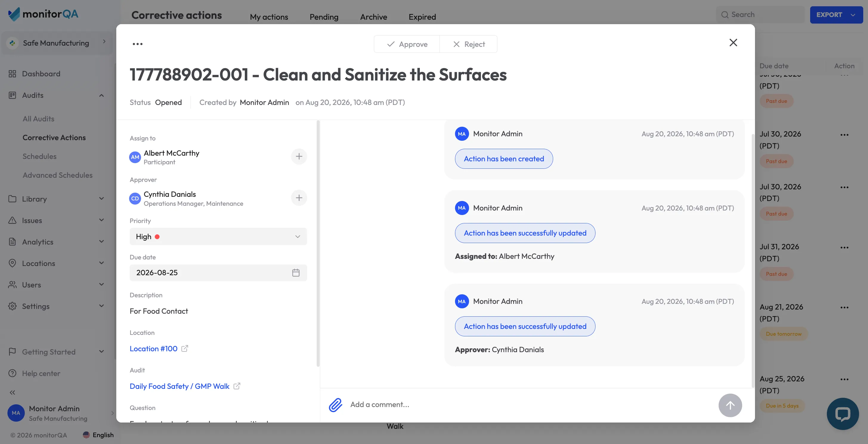This screenshot has height=444, width=868.
Task: Click the Analytics document icon
Action: pyautogui.click(x=13, y=242)
